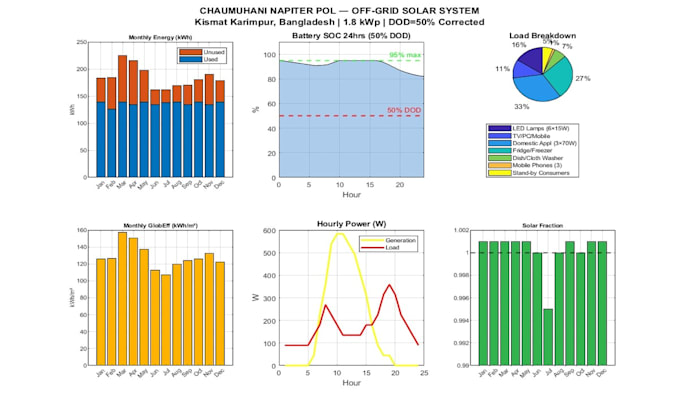The image size is (680, 409).
Task: Select the TV/PC/Mobile legend swatch
Action: click(x=499, y=136)
